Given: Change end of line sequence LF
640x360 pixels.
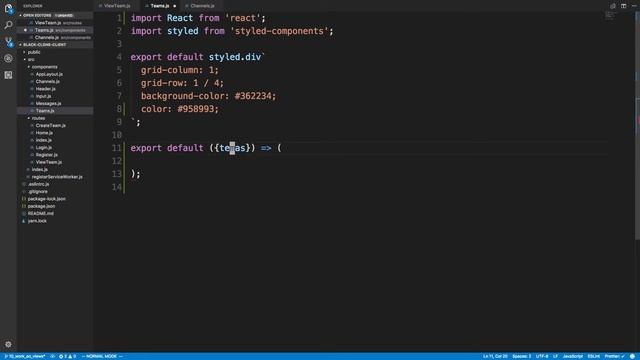Looking at the screenshot, I should pos(556,356).
